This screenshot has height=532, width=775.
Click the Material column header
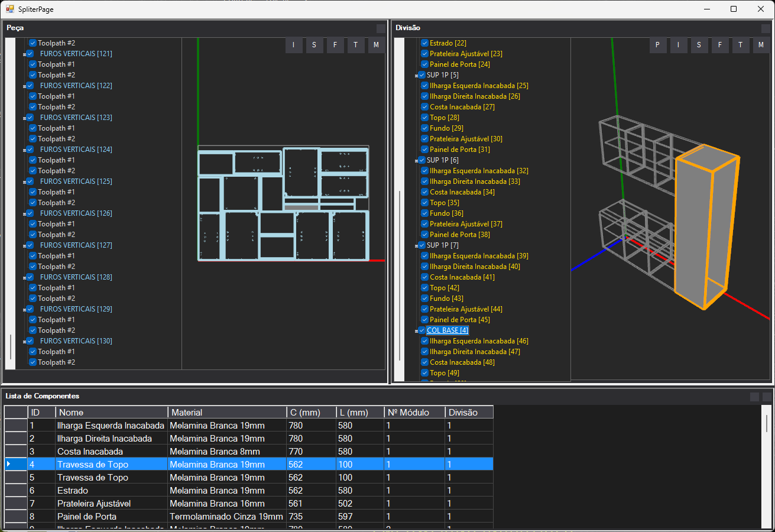pos(226,413)
